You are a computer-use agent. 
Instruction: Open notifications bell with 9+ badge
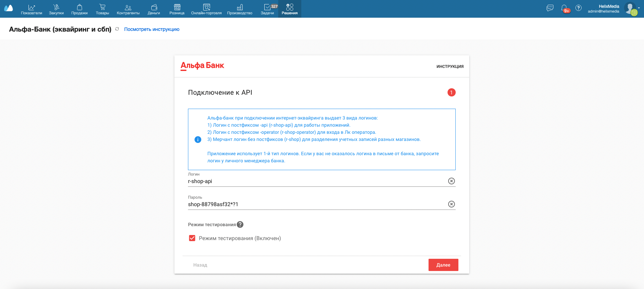pos(565,8)
